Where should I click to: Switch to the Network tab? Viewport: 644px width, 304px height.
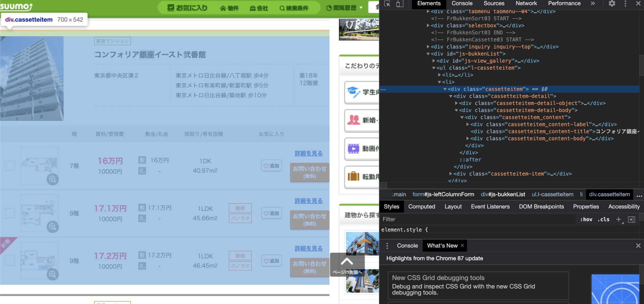pyautogui.click(x=526, y=3)
